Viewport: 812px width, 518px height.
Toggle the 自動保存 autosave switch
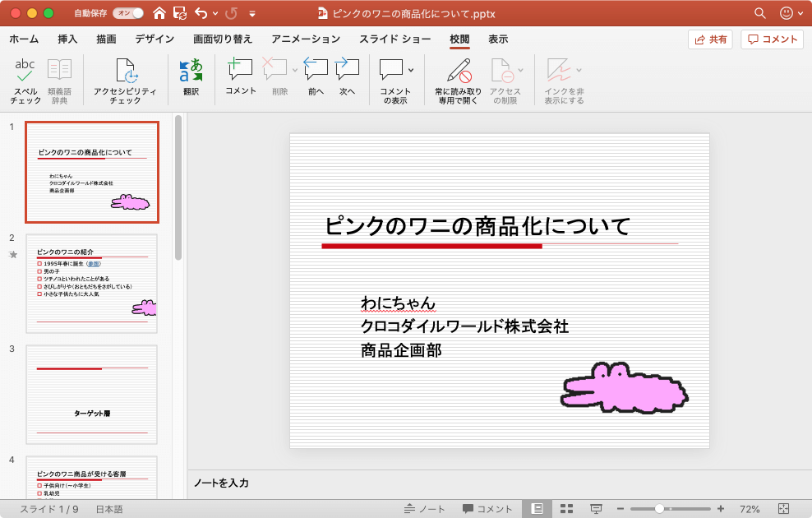[127, 13]
